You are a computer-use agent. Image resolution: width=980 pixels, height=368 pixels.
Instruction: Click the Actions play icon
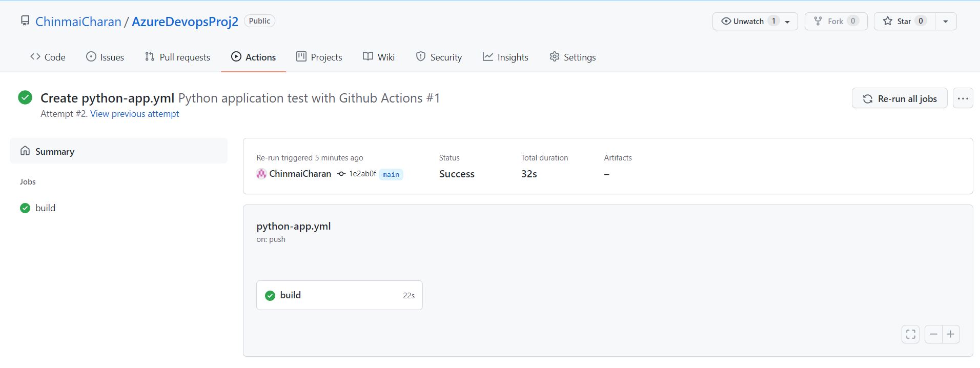pos(236,56)
